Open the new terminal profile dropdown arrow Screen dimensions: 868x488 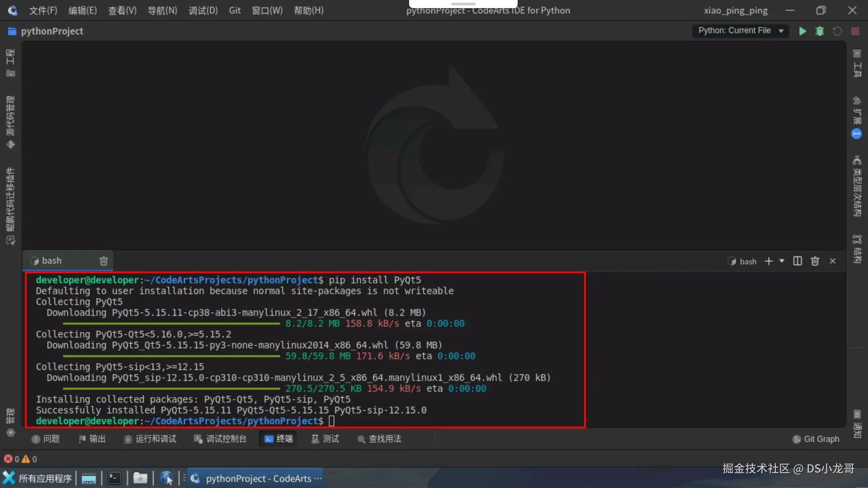pos(782,261)
